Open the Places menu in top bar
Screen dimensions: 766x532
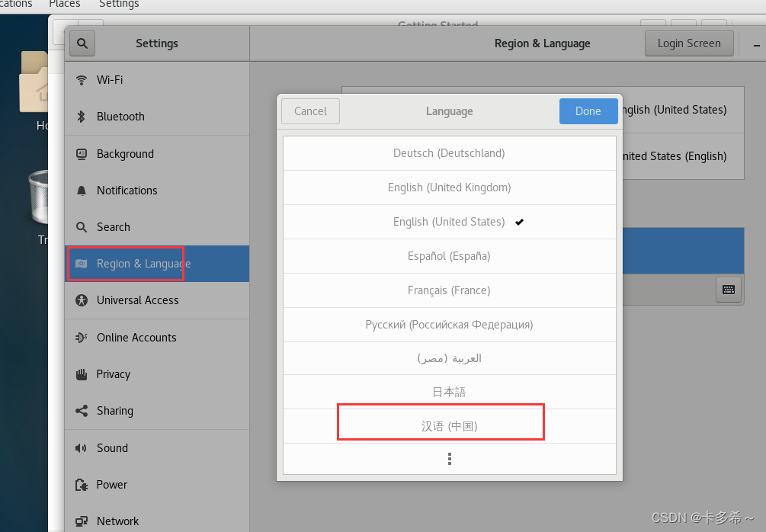tap(65, 4)
